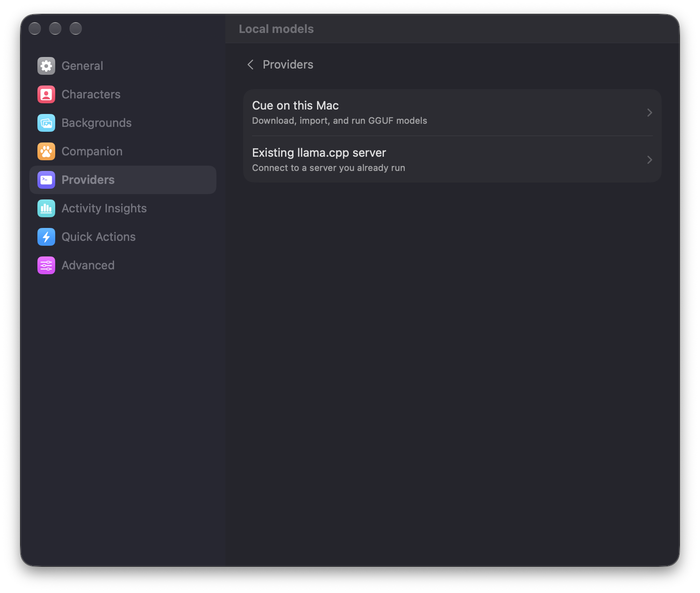Open the Companion label in sidebar

point(92,151)
